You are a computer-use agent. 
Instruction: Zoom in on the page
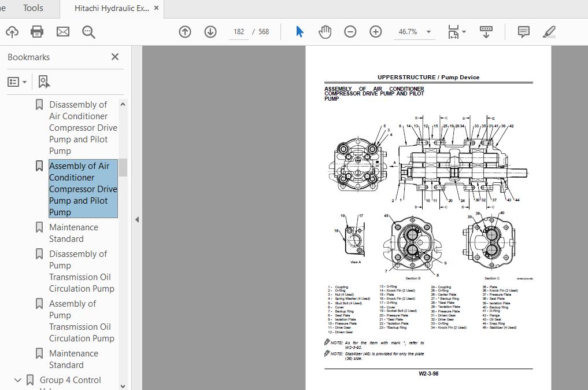point(375,32)
